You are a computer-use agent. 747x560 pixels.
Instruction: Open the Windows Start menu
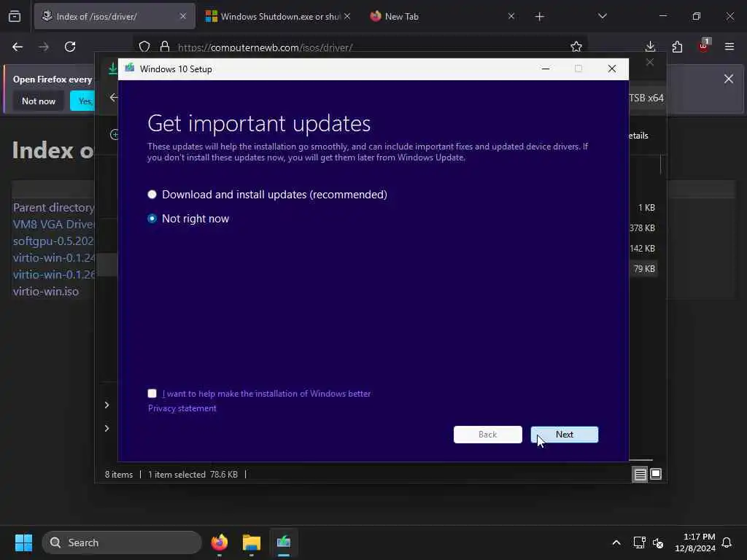[23, 542]
